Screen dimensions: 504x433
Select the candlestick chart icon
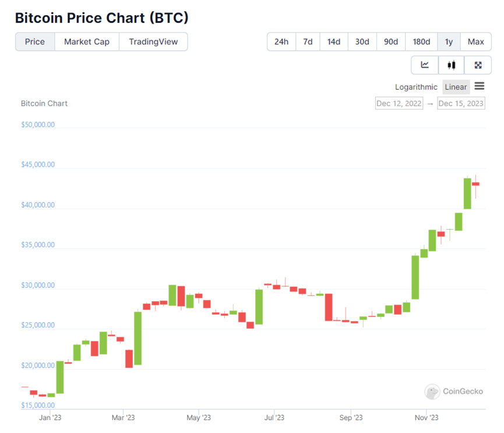(451, 65)
